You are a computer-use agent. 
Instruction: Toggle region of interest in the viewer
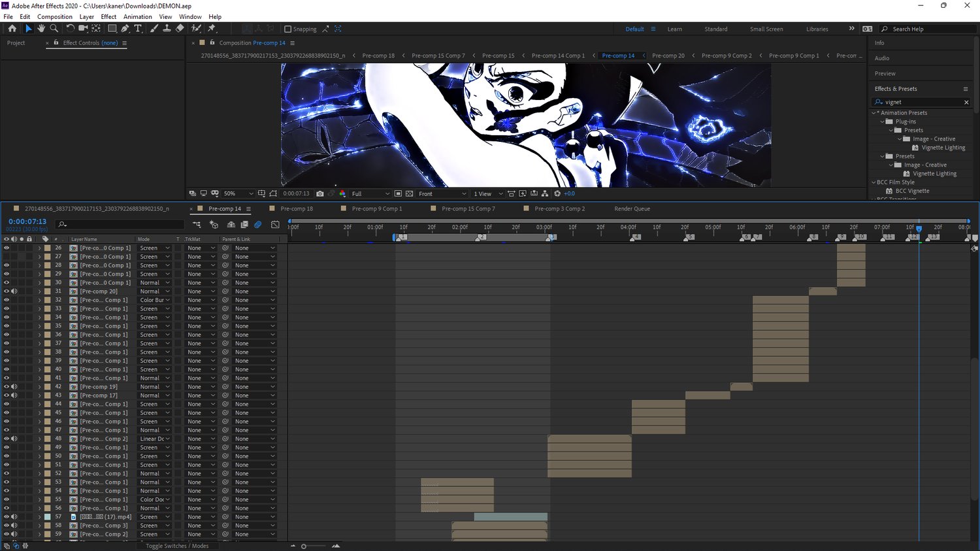point(398,194)
